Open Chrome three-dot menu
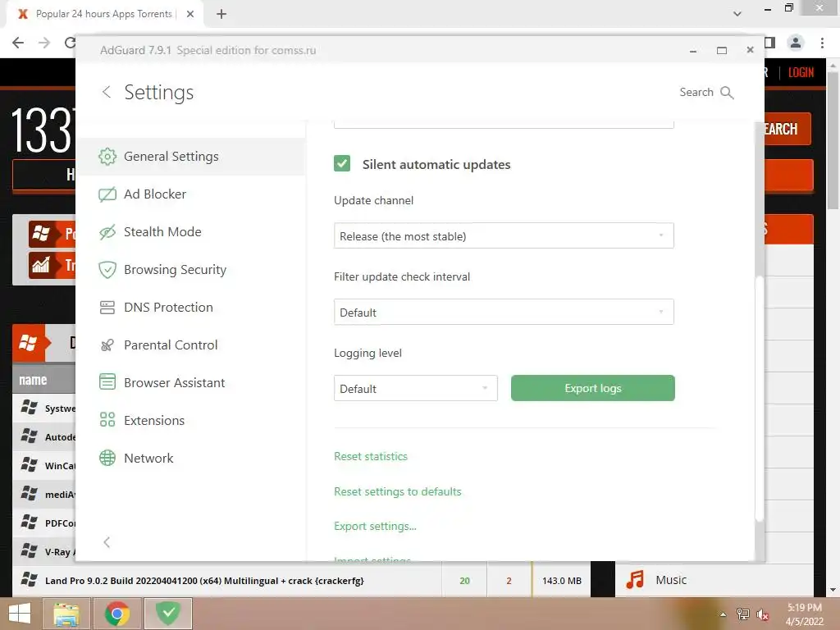840x630 pixels. [x=822, y=43]
